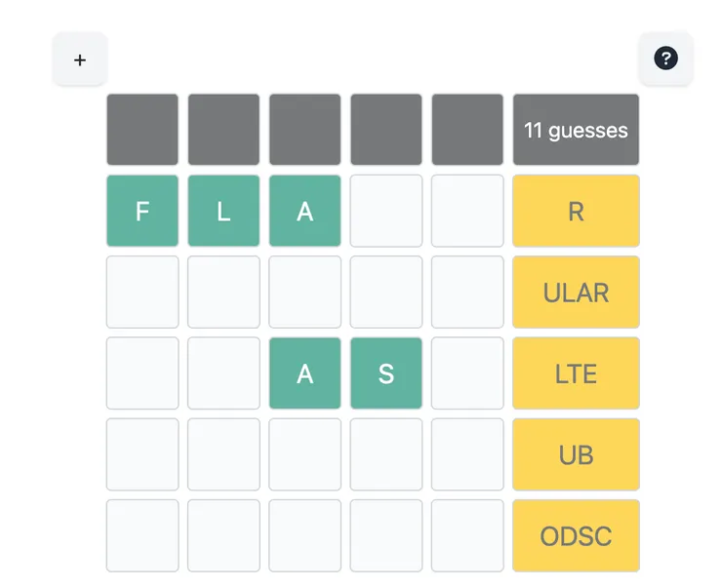Select the yellow "LTE" clue tile
The height and width of the screenshot is (588, 722).
click(x=576, y=373)
